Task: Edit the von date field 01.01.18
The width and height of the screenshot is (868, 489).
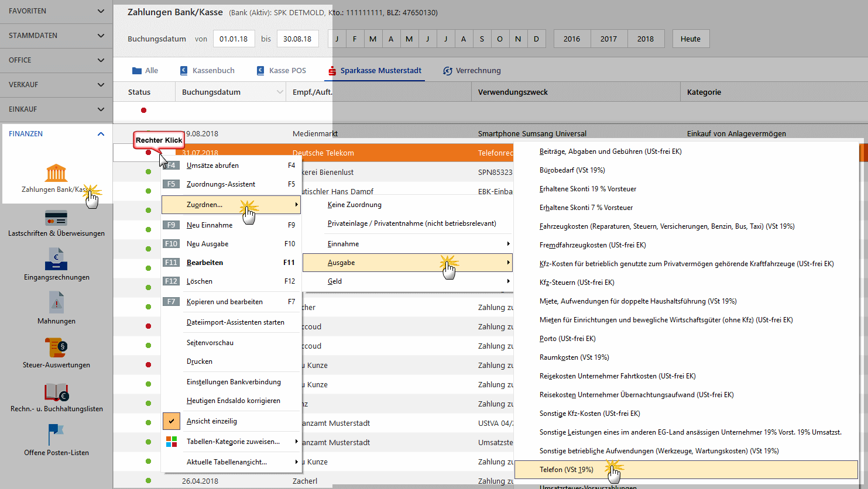Action: (x=234, y=39)
